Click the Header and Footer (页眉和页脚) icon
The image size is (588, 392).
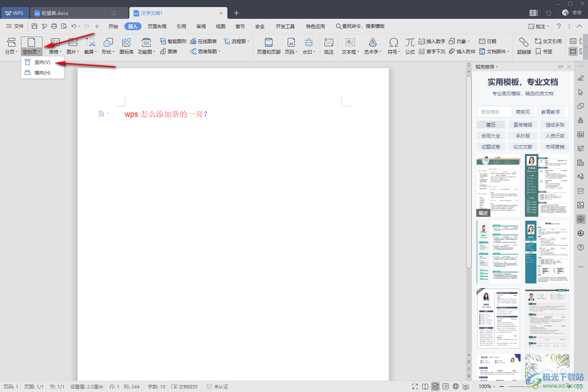click(x=269, y=42)
